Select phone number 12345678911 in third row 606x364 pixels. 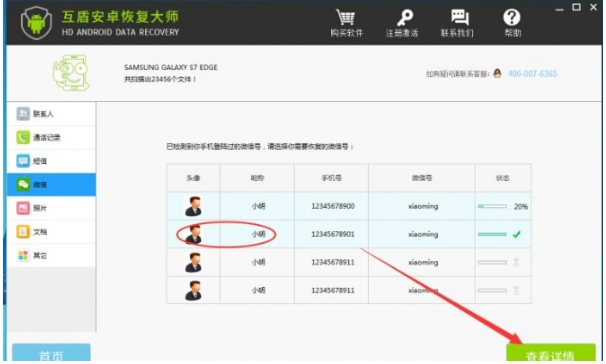pos(333,262)
